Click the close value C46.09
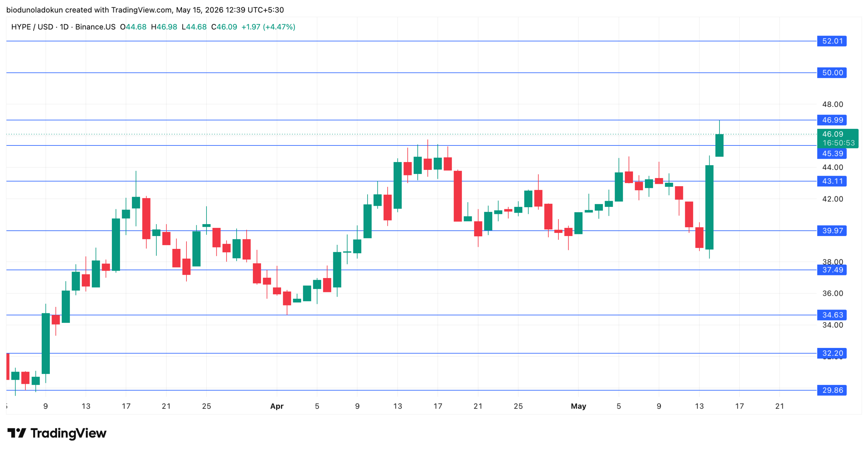868x452 pixels. (x=224, y=27)
